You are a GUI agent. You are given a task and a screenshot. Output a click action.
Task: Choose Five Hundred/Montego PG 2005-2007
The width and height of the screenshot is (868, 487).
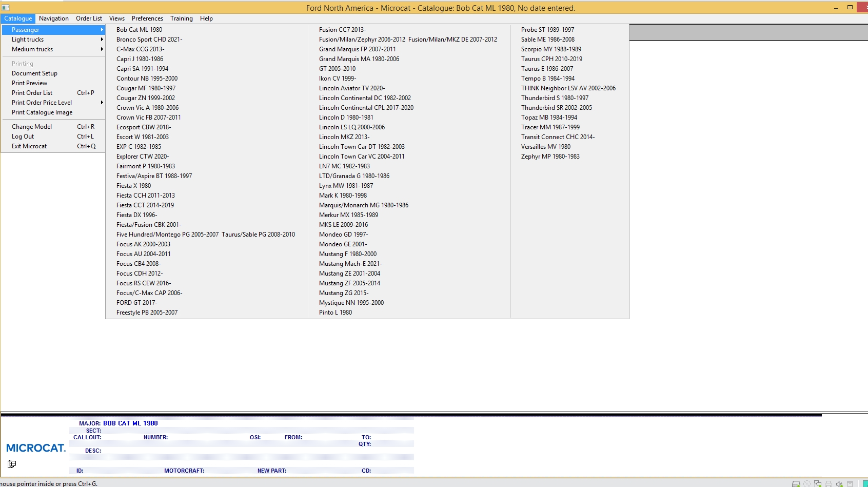(167, 235)
